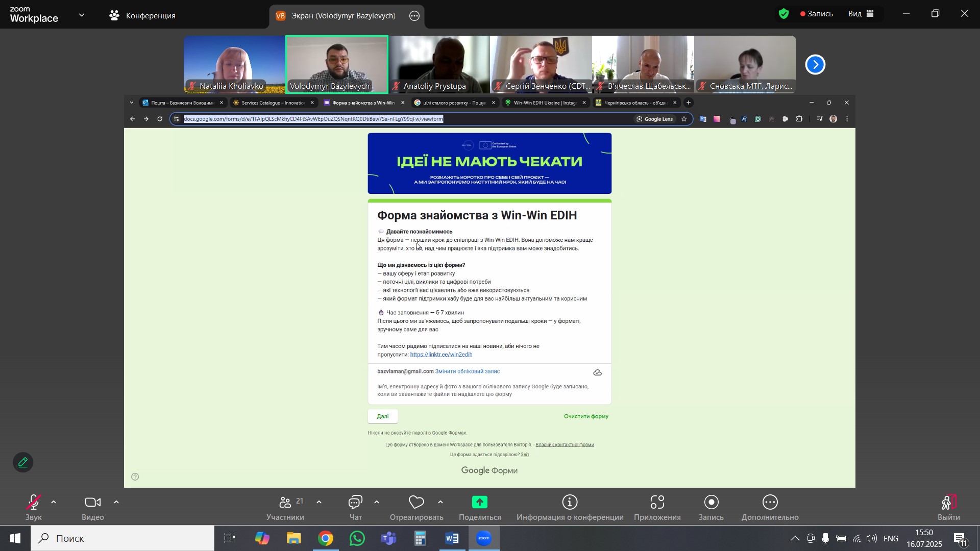
Task: Toggle the camera (Видео) on
Action: [x=92, y=504]
